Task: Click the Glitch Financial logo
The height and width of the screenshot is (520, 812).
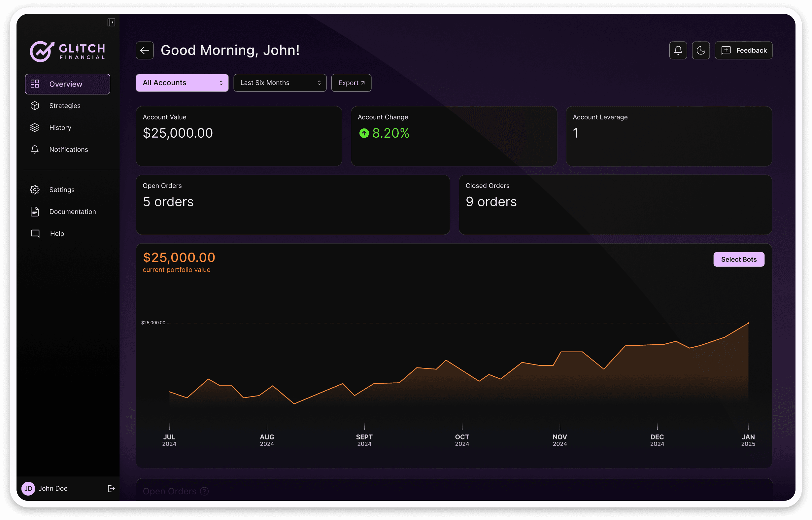Action: point(67,51)
